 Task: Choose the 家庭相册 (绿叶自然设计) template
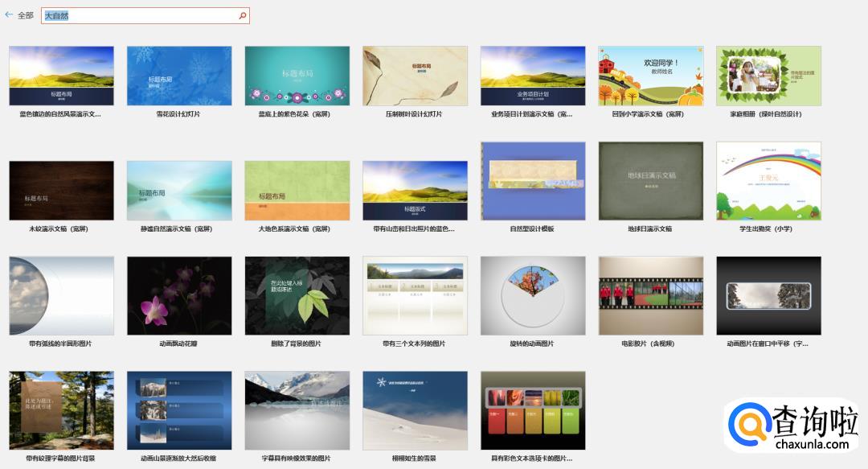769,76
